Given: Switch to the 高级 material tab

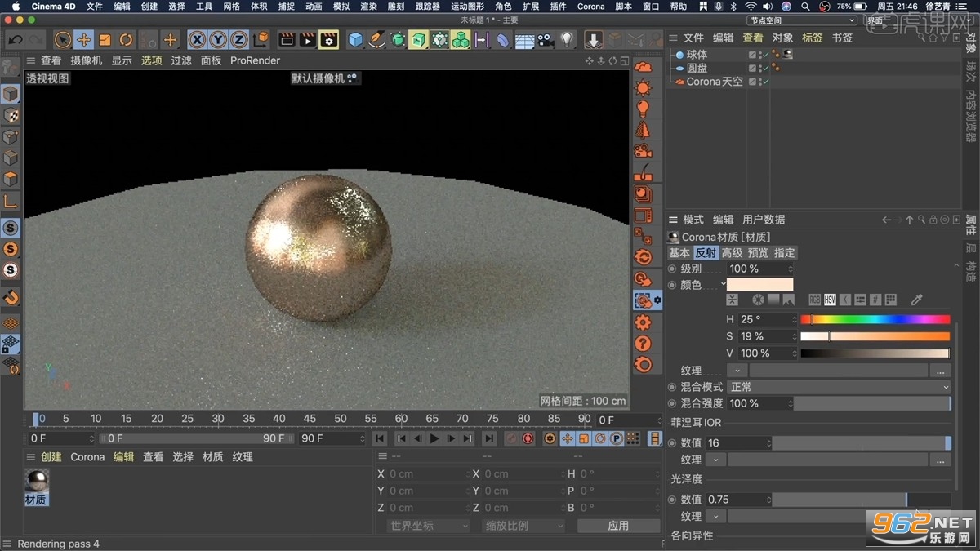Looking at the screenshot, I should click(732, 253).
